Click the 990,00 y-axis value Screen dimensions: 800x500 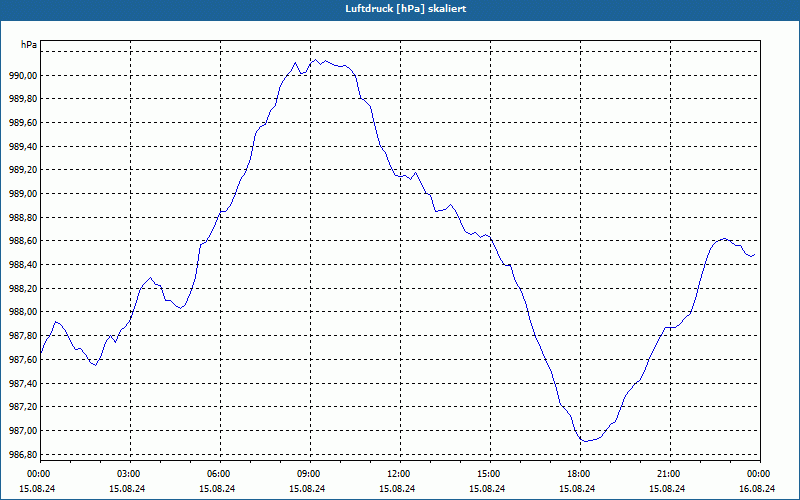pyautogui.click(x=23, y=76)
